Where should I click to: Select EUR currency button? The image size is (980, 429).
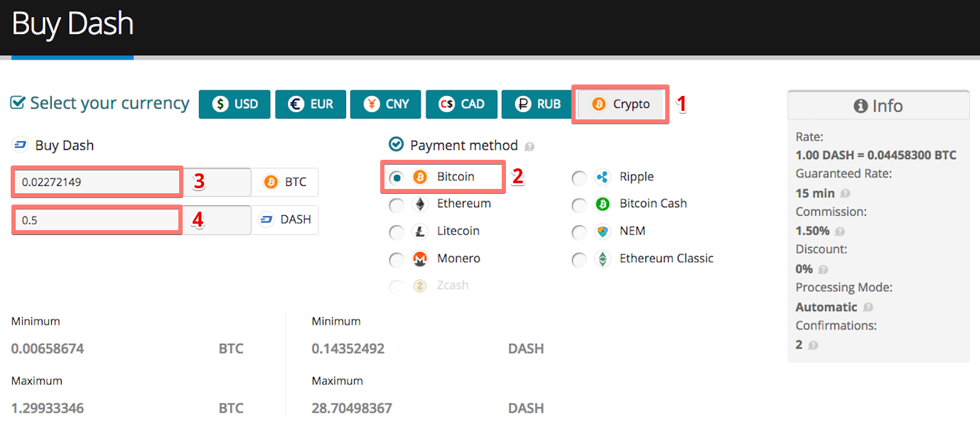pos(310,104)
